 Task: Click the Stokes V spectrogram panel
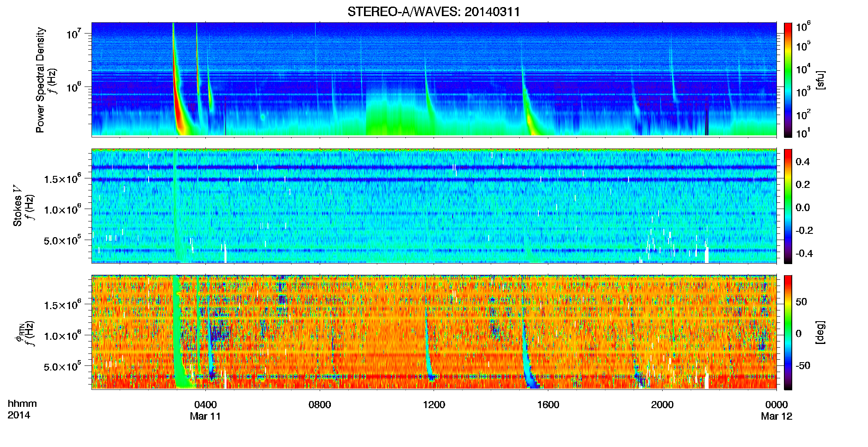434,206
